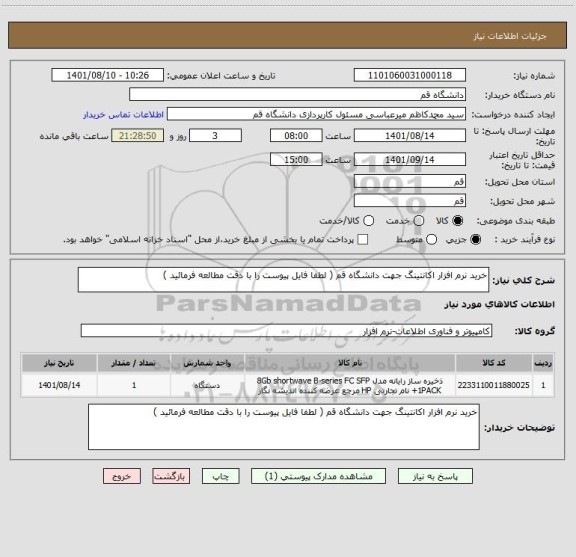Click the buyer name field دانشگاه قم
Screen dimensions: 576x557
298,95
